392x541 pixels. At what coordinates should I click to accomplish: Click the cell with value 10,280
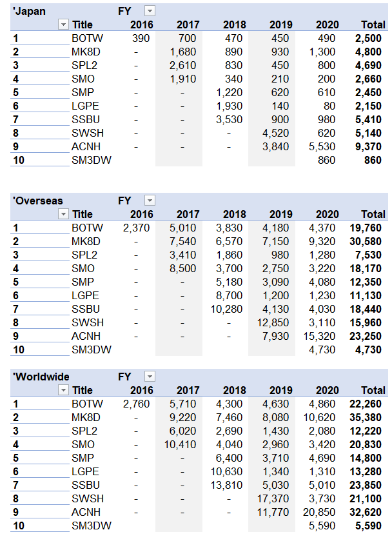tap(226, 309)
